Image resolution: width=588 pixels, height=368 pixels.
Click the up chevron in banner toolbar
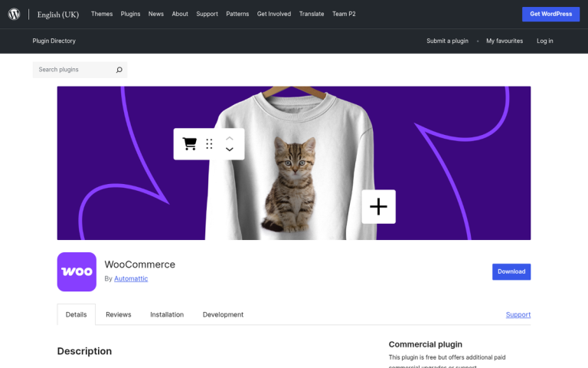[230, 139]
